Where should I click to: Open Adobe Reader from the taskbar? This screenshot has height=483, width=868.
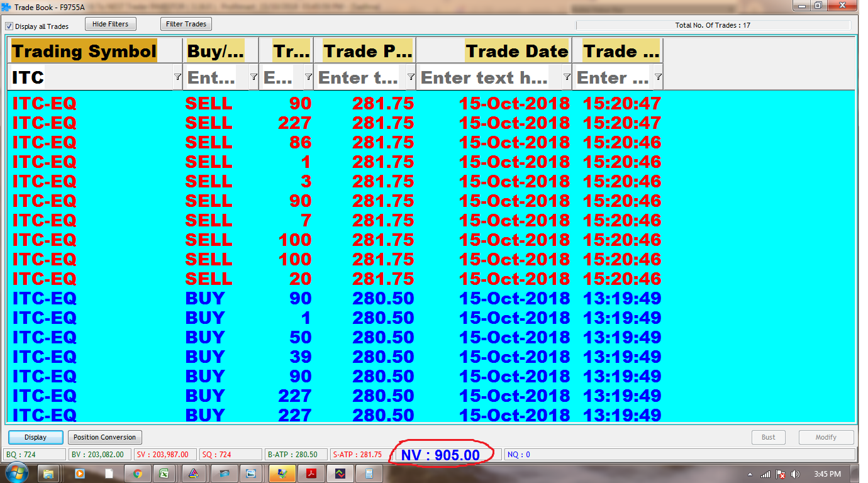[311, 474]
